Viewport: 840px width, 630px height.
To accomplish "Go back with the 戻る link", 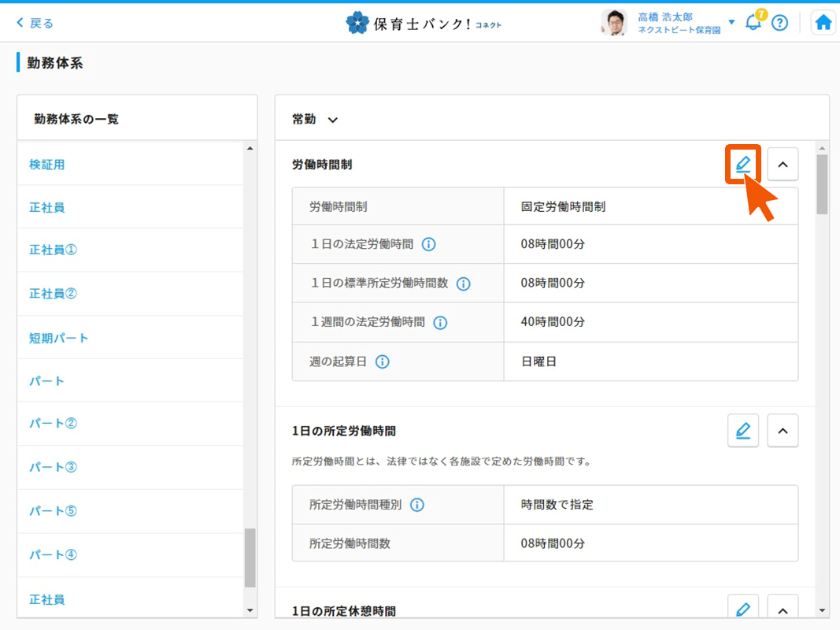I will [35, 23].
